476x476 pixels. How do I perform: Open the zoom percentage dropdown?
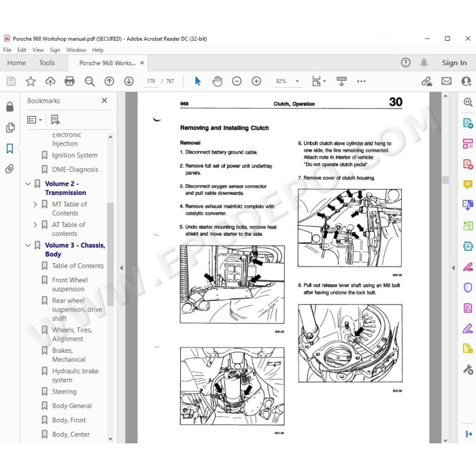pos(297,81)
